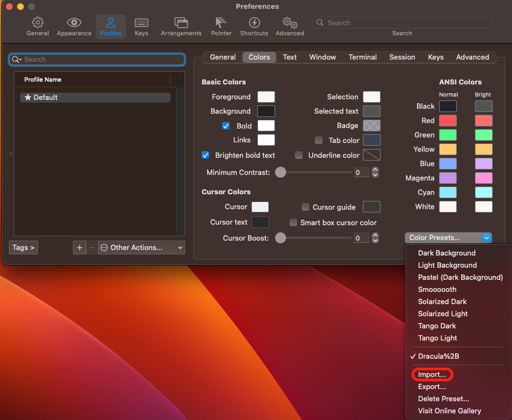
Task: Select the Default profile row
Action: [x=96, y=97]
